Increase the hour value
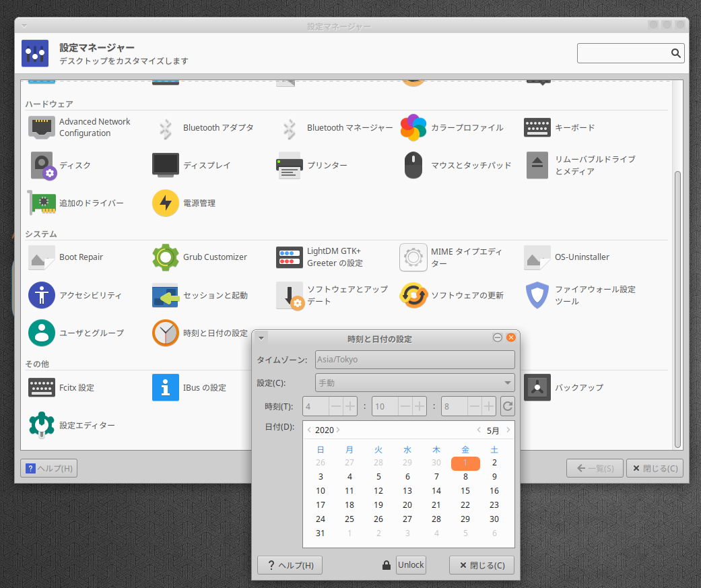Screen dimensions: 701x588 click(350, 406)
